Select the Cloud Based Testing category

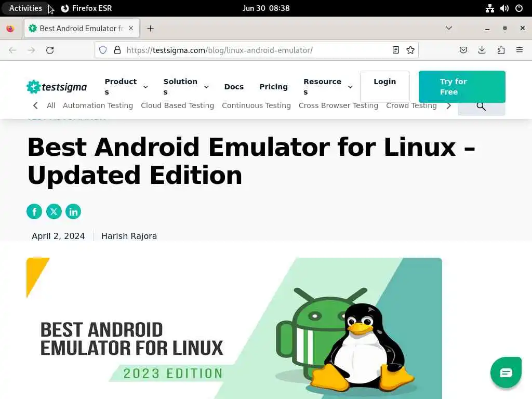pos(178,105)
